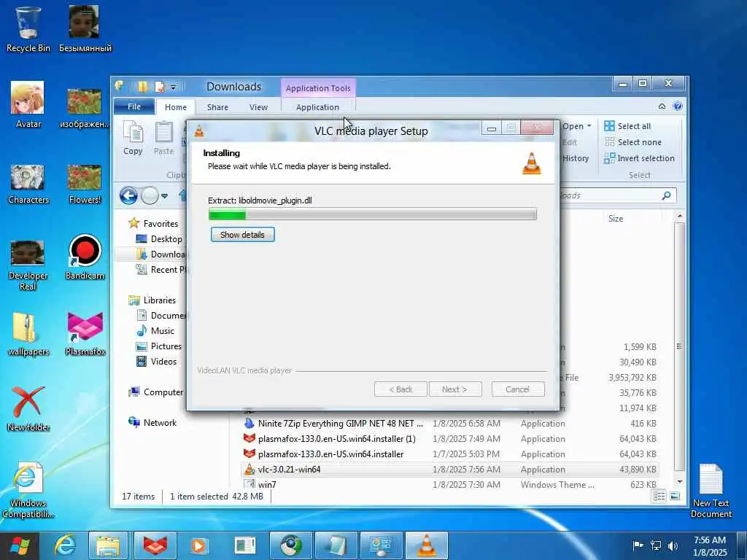Click the volume speaker tray icon
The height and width of the screenshot is (560, 747).
tap(673, 546)
